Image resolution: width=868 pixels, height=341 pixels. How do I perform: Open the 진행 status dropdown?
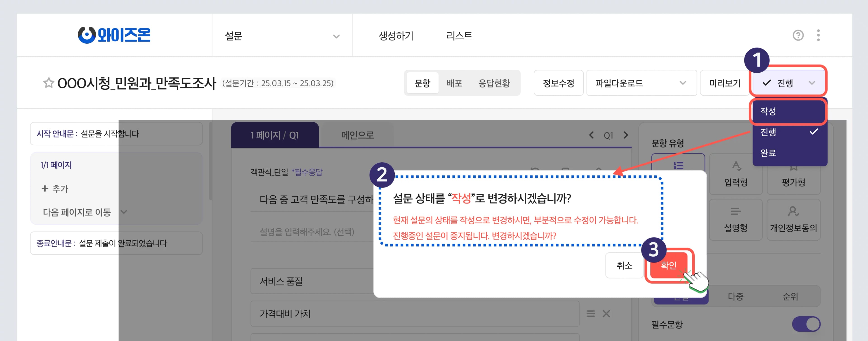pyautogui.click(x=788, y=83)
